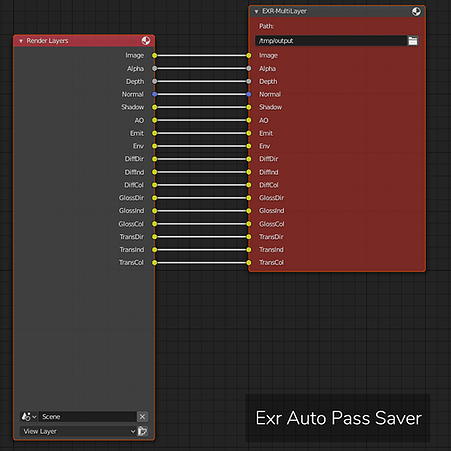Click EXR-MultiLayer DiffInd input socket

point(249,172)
